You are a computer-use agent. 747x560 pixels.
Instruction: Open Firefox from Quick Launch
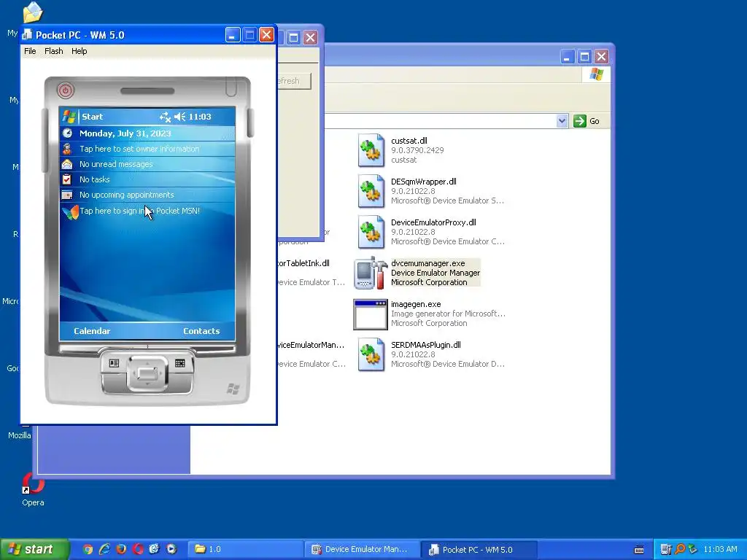(121, 549)
